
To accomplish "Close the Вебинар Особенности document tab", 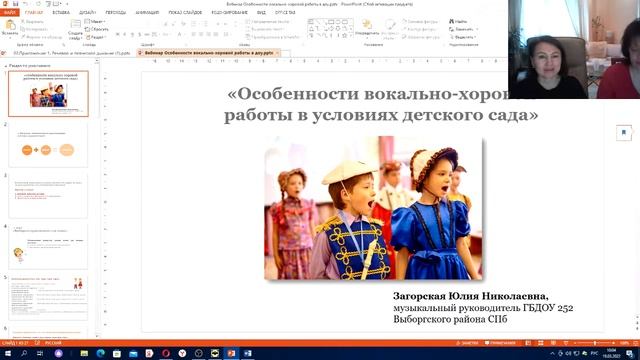I will pos(278,53).
